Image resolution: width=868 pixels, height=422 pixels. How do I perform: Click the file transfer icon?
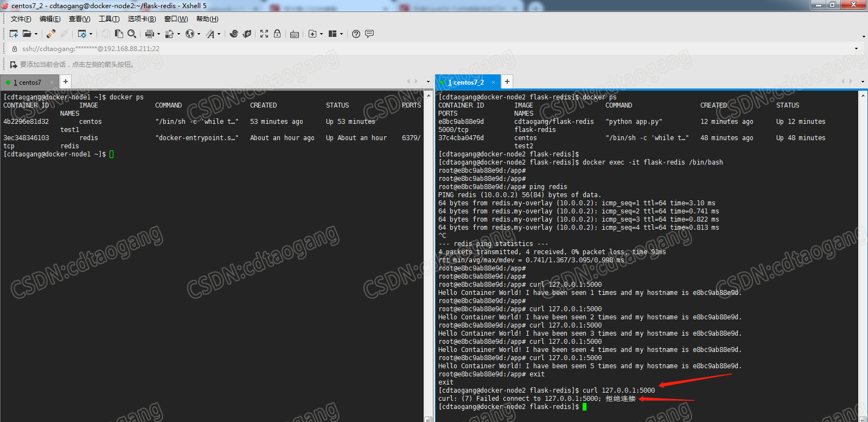169,34
